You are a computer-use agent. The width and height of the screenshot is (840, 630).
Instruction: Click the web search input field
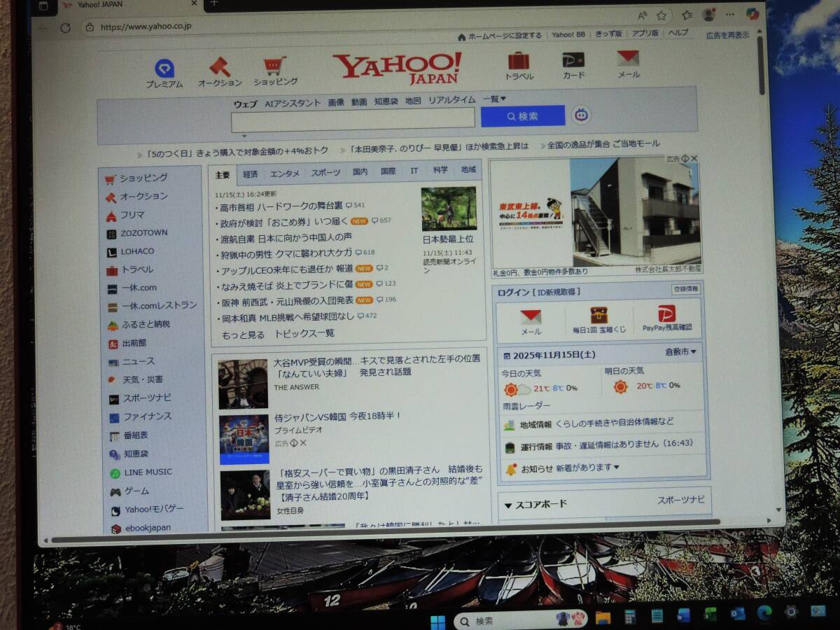pos(353,119)
